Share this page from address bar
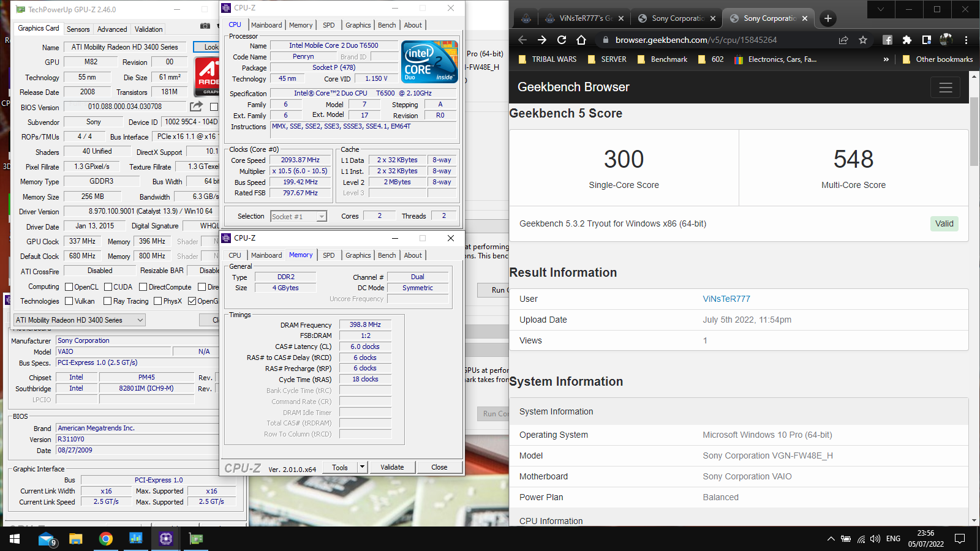 (843, 40)
